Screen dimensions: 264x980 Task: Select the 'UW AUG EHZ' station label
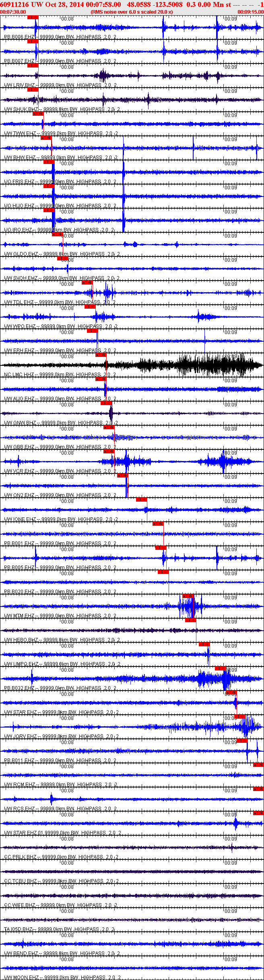pos(19,399)
